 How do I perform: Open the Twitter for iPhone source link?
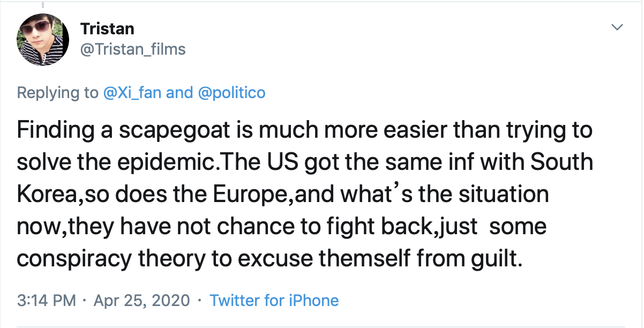[274, 300]
